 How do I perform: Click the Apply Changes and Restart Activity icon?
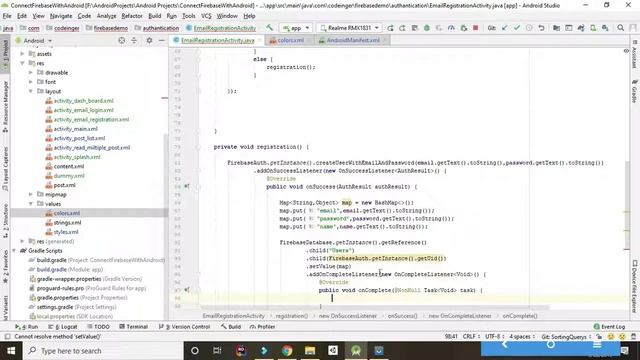coord(402,28)
